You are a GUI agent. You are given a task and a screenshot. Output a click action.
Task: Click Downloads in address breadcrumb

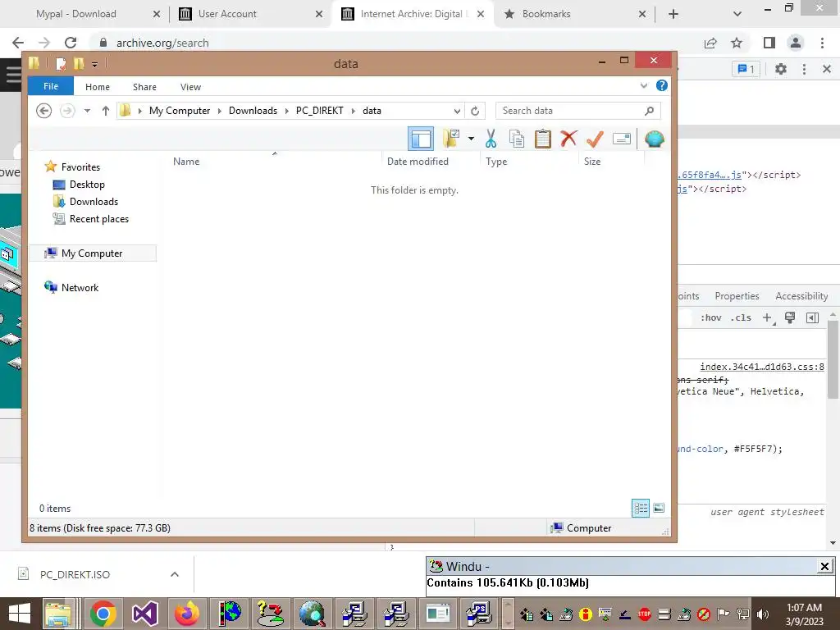coord(253,111)
